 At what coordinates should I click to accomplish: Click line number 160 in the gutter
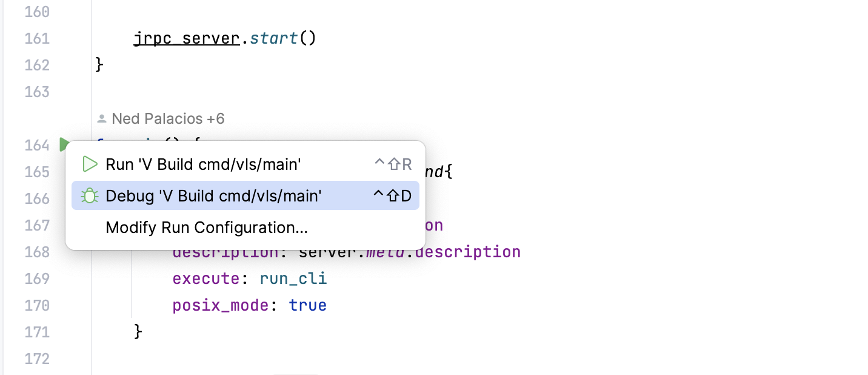pos(36,12)
